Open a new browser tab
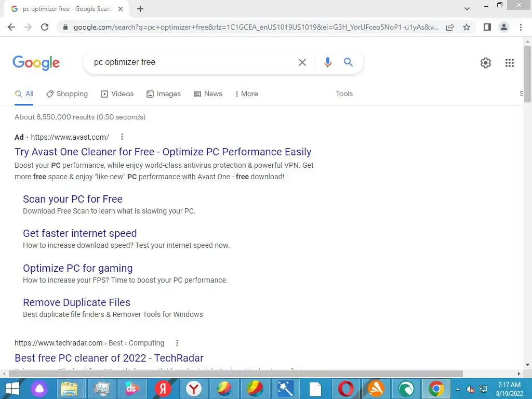The image size is (532, 399). pyautogui.click(x=140, y=9)
